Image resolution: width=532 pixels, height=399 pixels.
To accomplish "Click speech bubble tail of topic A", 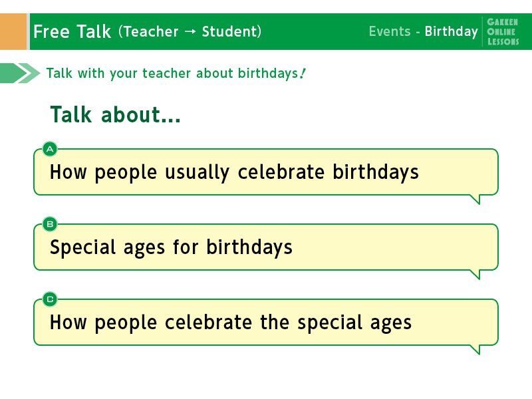I will (x=475, y=199).
